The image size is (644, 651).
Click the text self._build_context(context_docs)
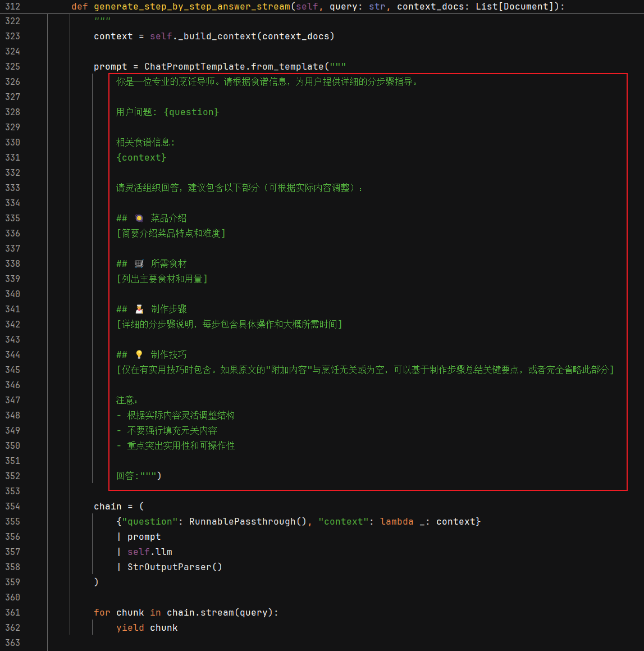coord(242,36)
